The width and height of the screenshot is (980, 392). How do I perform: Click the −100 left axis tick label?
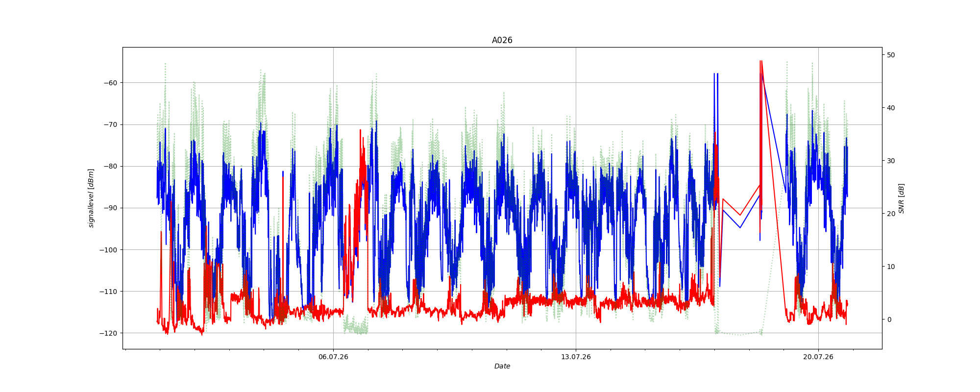pyautogui.click(x=108, y=250)
